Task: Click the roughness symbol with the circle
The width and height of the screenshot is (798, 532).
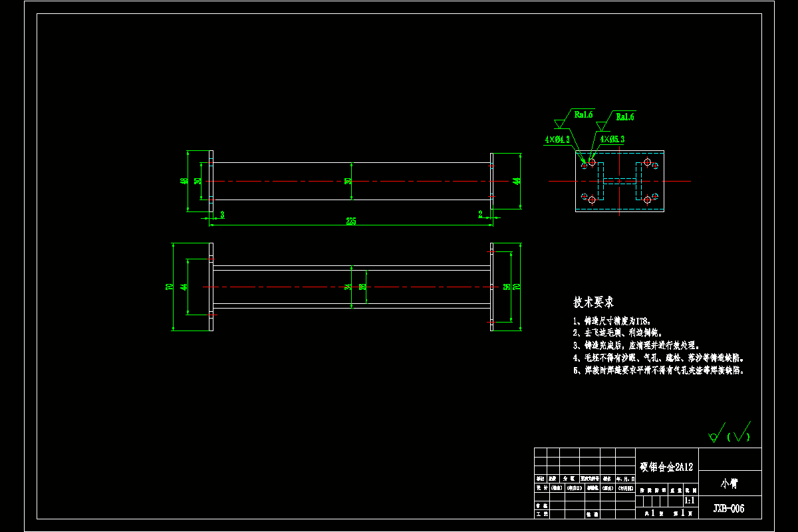Action: [716, 434]
